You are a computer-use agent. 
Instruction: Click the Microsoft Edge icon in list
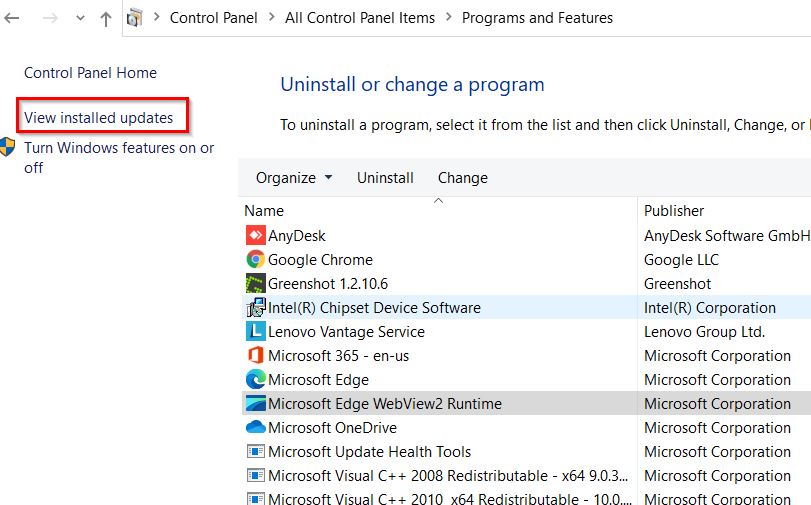tap(256, 379)
